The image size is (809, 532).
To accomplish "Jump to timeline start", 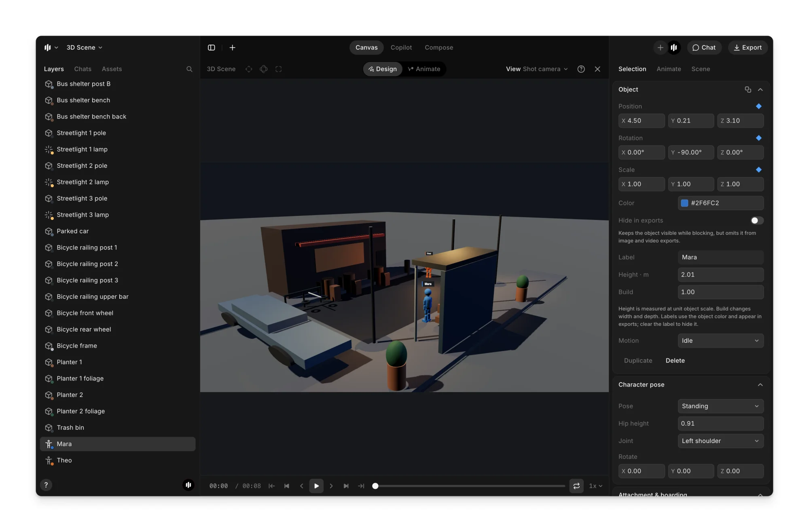I will pos(272,486).
